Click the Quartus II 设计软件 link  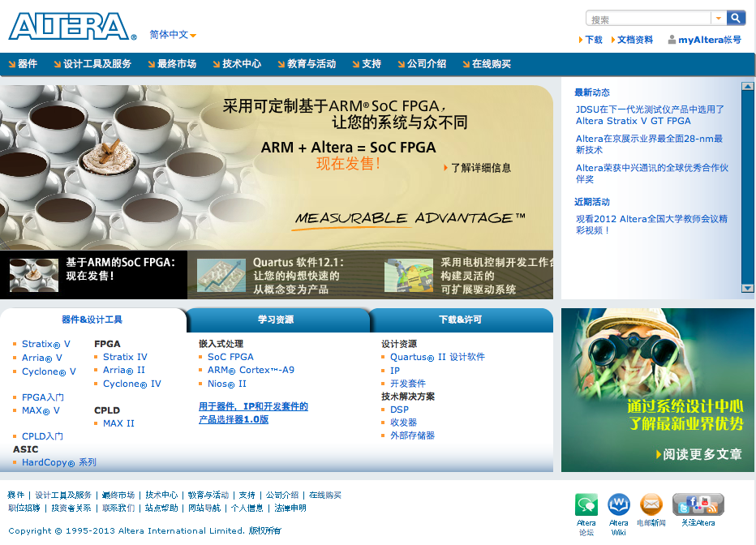point(437,357)
